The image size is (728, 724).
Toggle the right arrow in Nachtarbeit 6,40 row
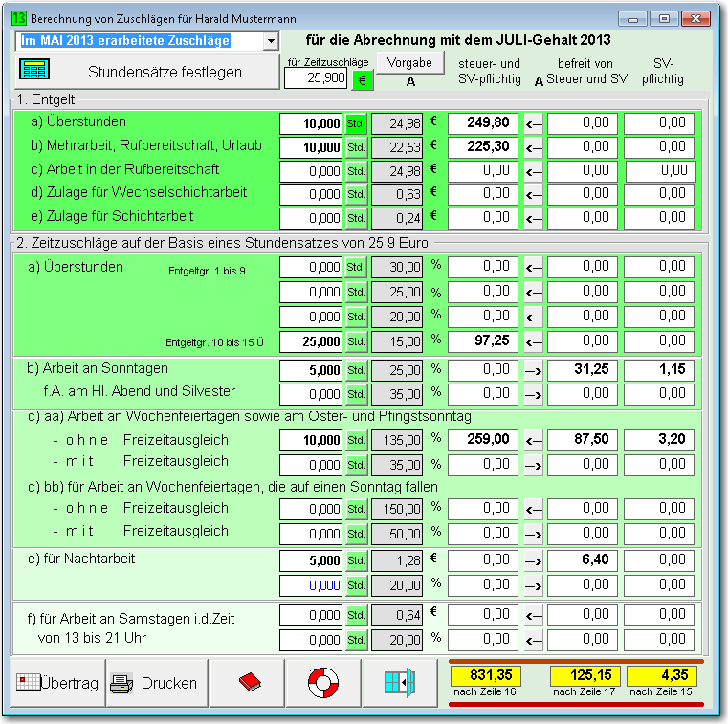click(x=534, y=560)
